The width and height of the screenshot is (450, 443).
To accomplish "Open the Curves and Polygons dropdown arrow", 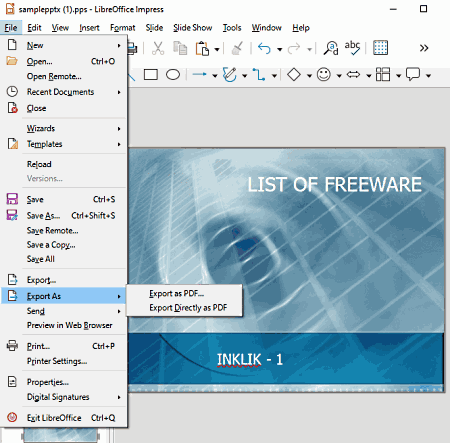I will coord(244,76).
